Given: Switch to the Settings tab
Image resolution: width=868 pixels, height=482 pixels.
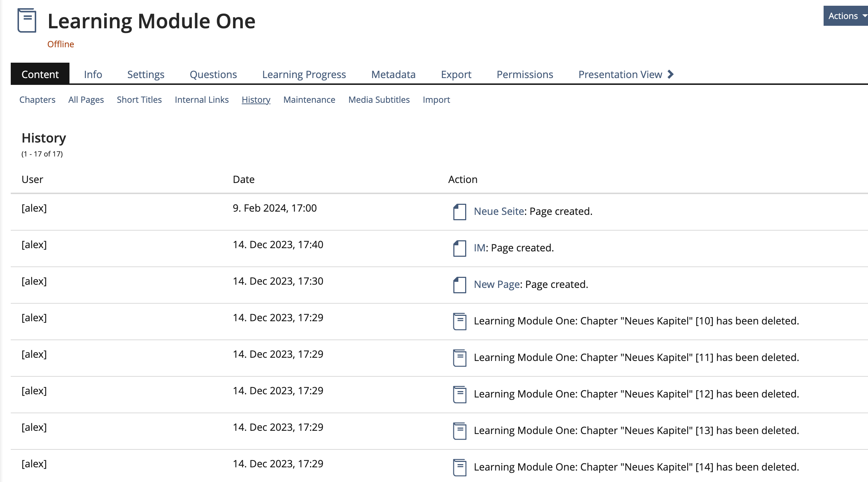Looking at the screenshot, I should (x=146, y=74).
